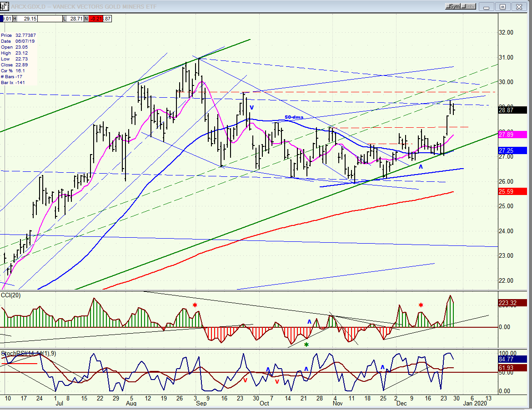Click the red asterisk on CCI near September
Viewport: 532px width, 410px height.
195,305
